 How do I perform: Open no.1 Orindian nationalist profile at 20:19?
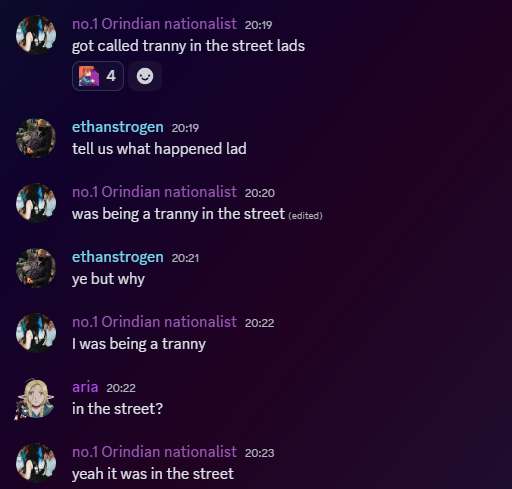point(154,24)
